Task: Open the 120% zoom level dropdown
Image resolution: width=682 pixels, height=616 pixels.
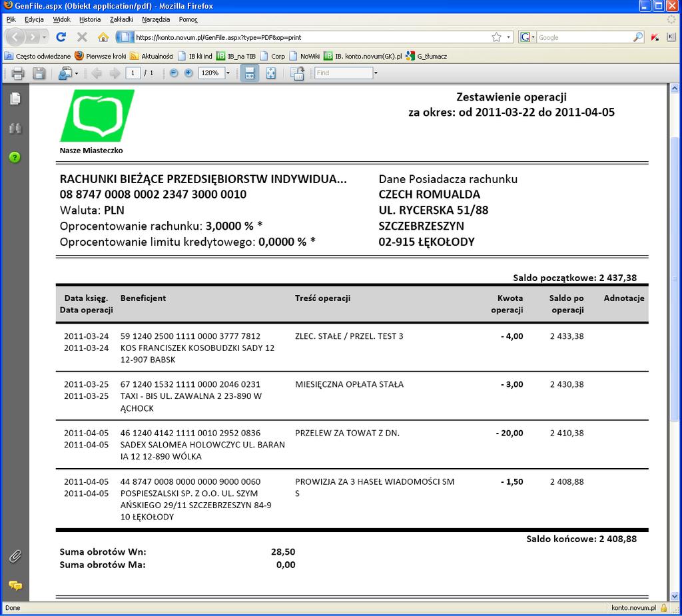Action: 228,73
